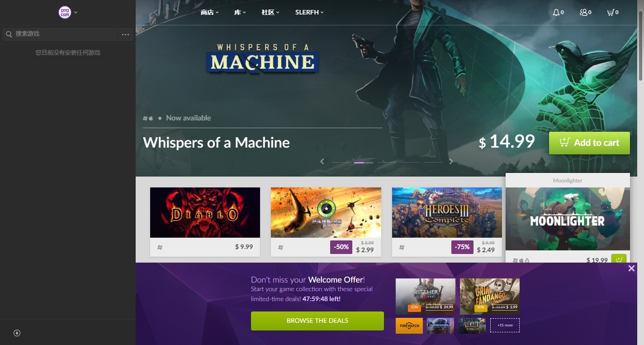
Task: Click the GOG.com logo icon
Action: click(x=65, y=12)
